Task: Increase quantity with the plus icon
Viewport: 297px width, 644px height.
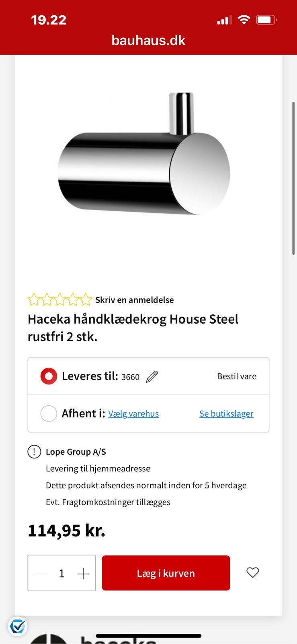Action: tap(83, 573)
